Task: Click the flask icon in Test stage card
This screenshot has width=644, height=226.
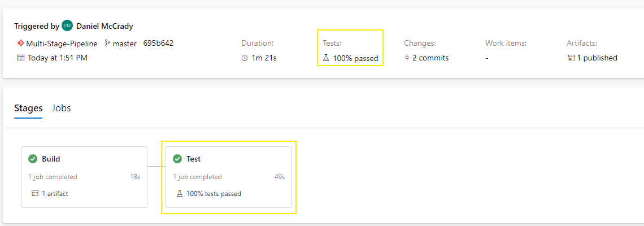Action: (x=180, y=194)
